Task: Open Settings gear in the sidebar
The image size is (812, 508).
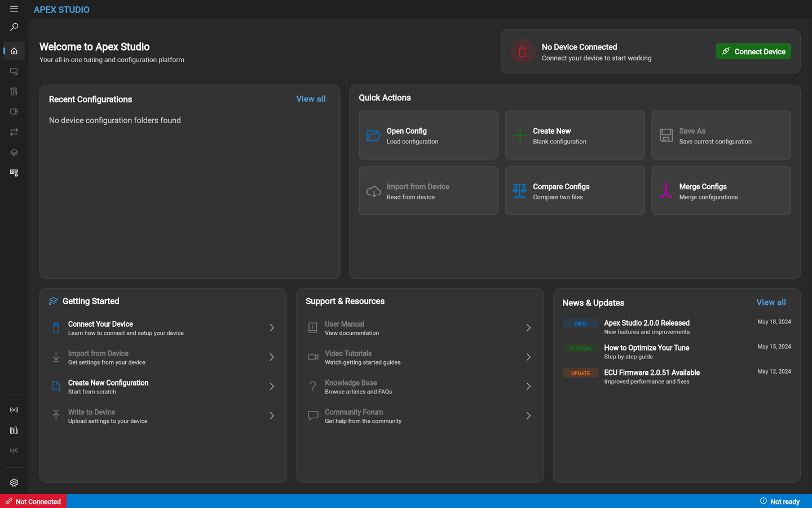Action: click(14, 483)
